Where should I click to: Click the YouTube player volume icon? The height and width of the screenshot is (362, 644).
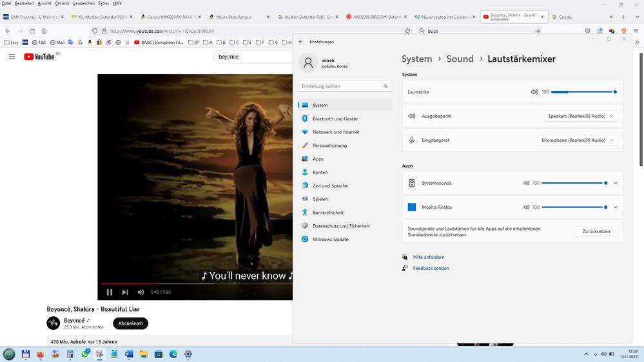pyautogui.click(x=141, y=292)
